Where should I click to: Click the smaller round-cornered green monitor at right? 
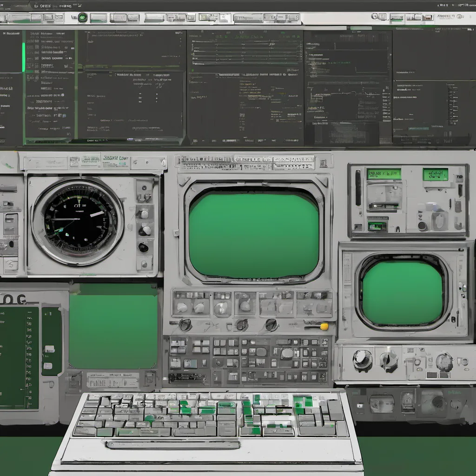click(403, 292)
